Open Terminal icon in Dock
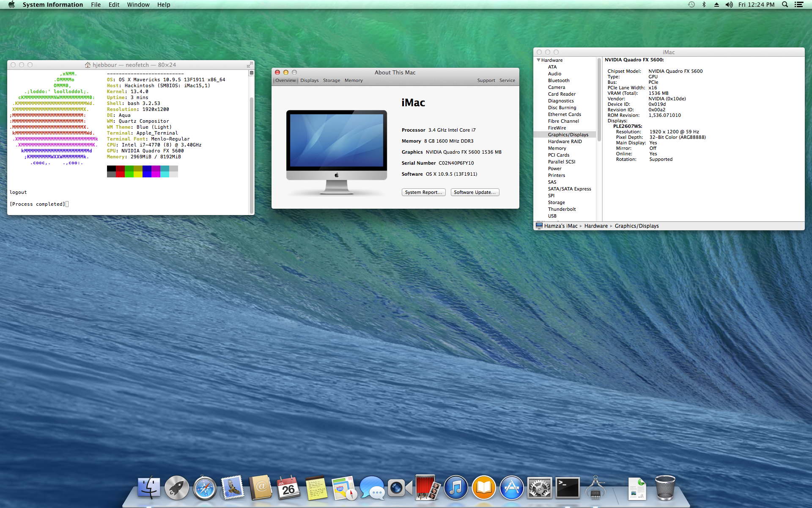The height and width of the screenshot is (508, 812). (568, 488)
